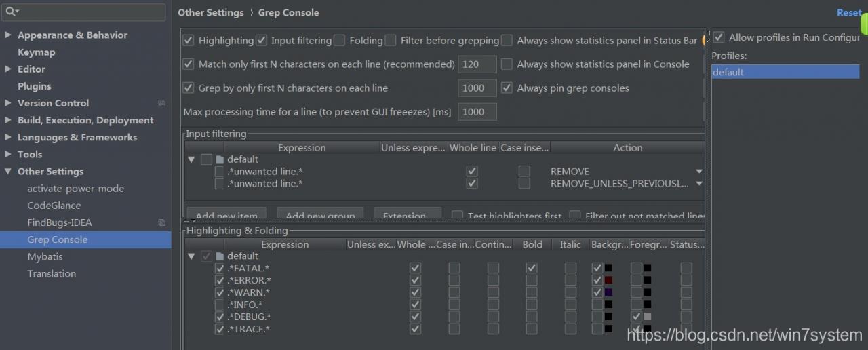868x350 pixels.
Task: Click the Reset link
Action: point(849,12)
